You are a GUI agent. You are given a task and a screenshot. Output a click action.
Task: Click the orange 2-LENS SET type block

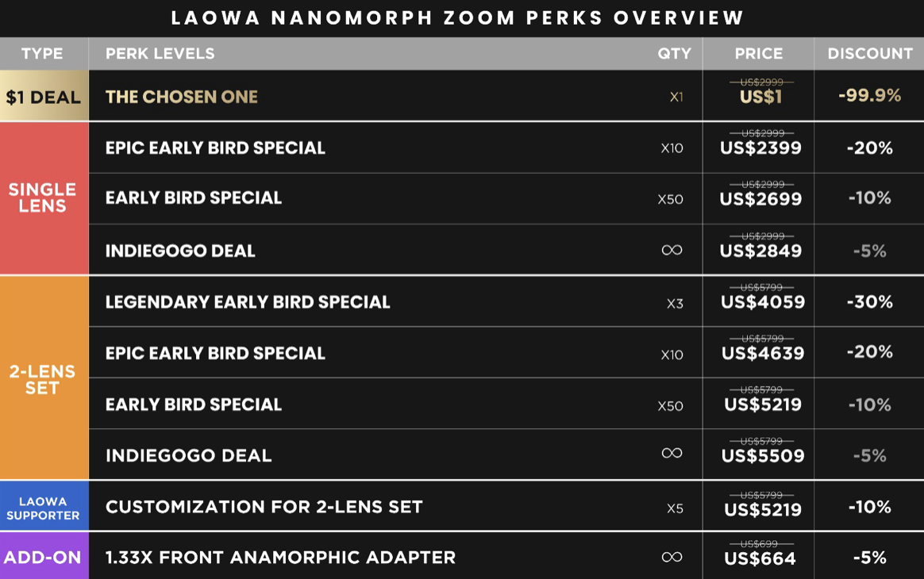tap(43, 378)
